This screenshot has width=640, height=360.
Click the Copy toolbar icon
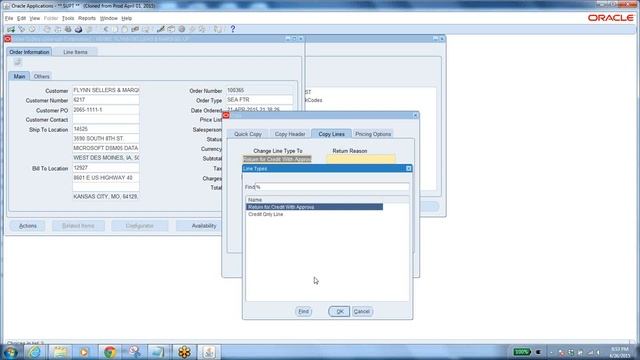pyautogui.click(x=115, y=29)
